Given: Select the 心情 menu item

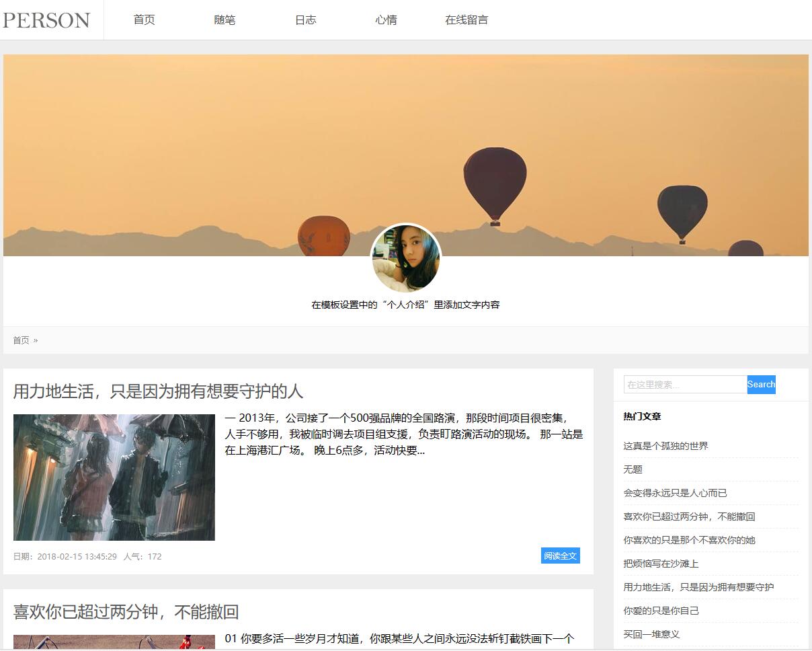Looking at the screenshot, I should point(386,20).
